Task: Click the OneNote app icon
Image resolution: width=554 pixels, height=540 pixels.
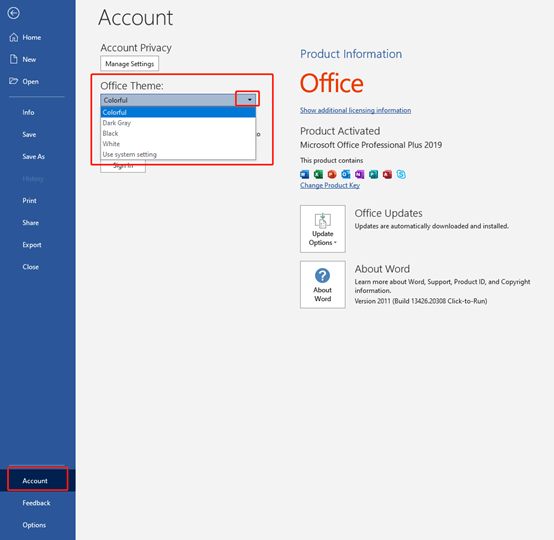Action: [x=359, y=174]
